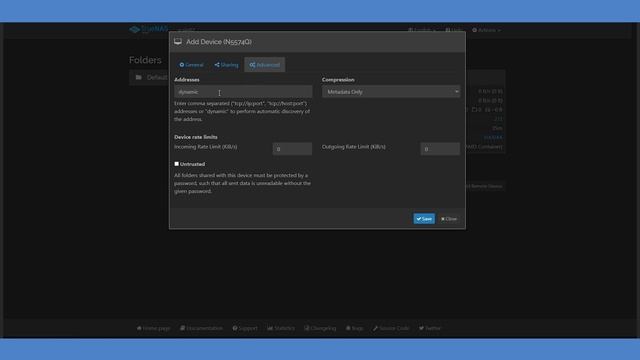Open the Actions menu in top navbar
Screen dimensions: 640x360
point(486,30)
